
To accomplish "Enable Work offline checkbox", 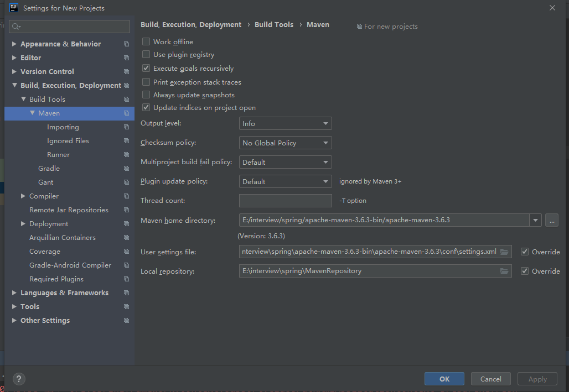I will (146, 41).
